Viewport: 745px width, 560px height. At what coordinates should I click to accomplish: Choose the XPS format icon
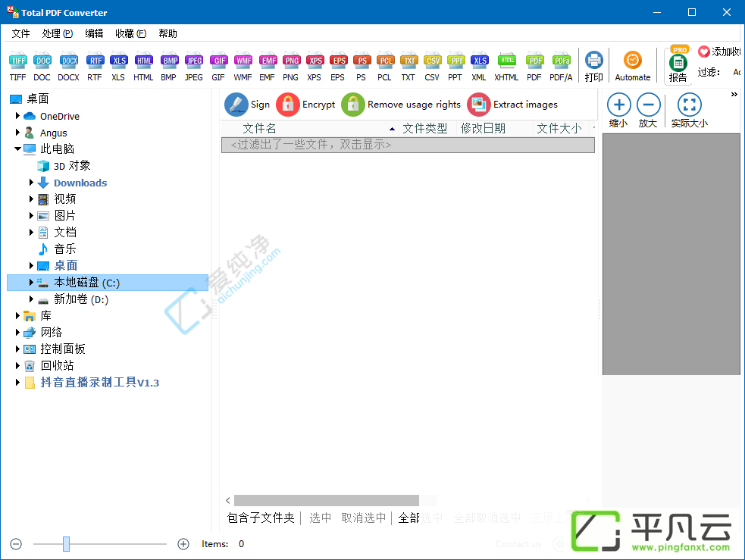pyautogui.click(x=315, y=67)
